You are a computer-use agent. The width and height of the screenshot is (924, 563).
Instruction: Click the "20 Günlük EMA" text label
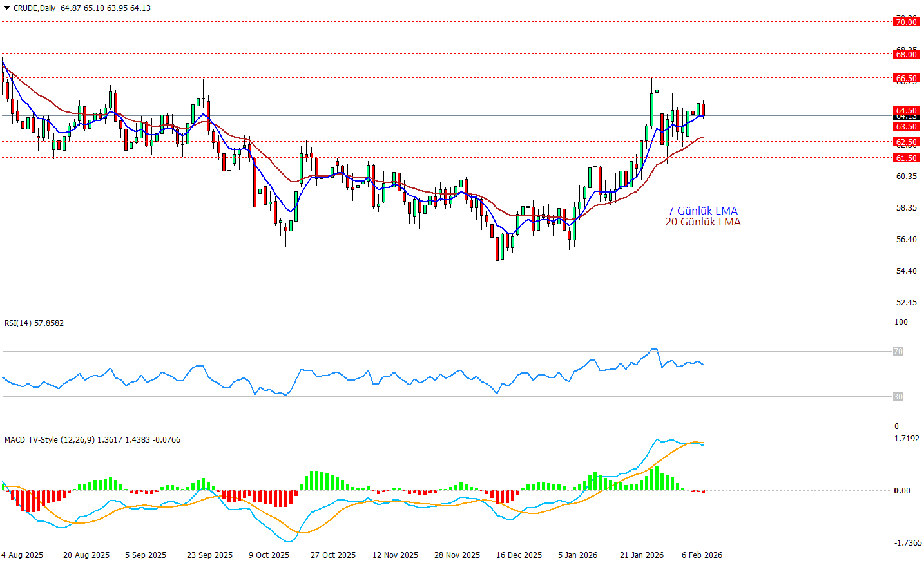coord(702,222)
